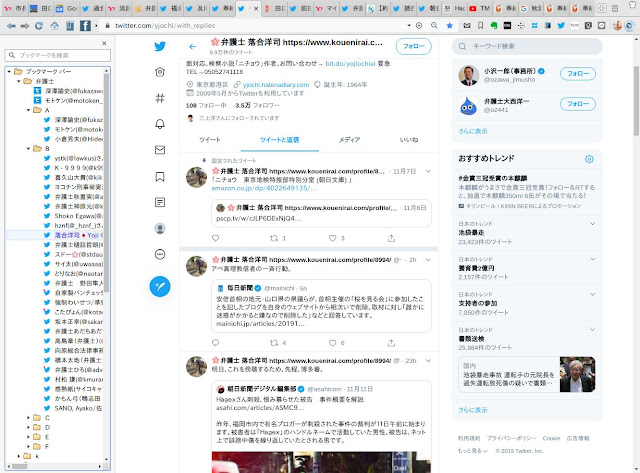This screenshot has width=640, height=473.
Task: Click the Facebook icon in toolbar
Action: [x=85, y=26]
